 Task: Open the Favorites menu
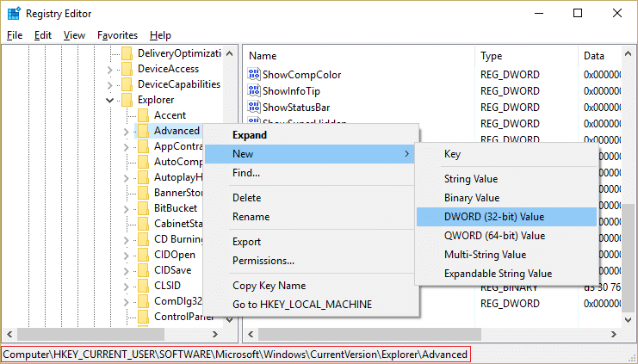118,35
